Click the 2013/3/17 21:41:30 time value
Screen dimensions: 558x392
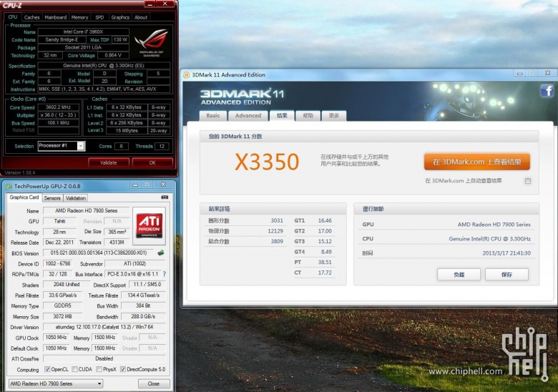click(506, 253)
